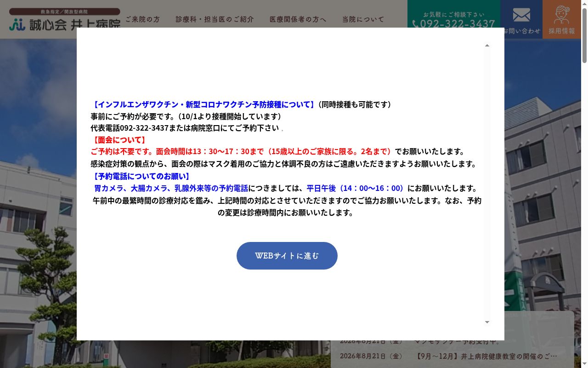Open the 当院について menu
588x368 pixels.
tap(363, 19)
